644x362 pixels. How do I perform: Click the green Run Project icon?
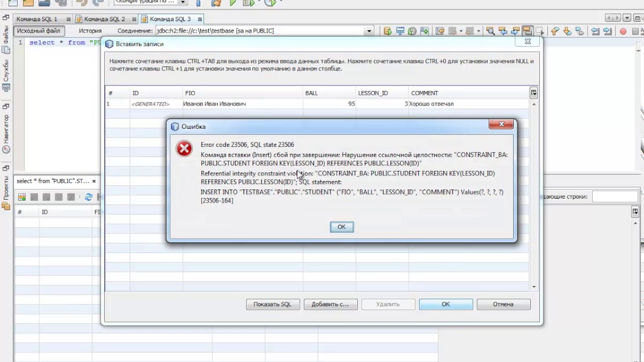pyautogui.click(x=232, y=3)
